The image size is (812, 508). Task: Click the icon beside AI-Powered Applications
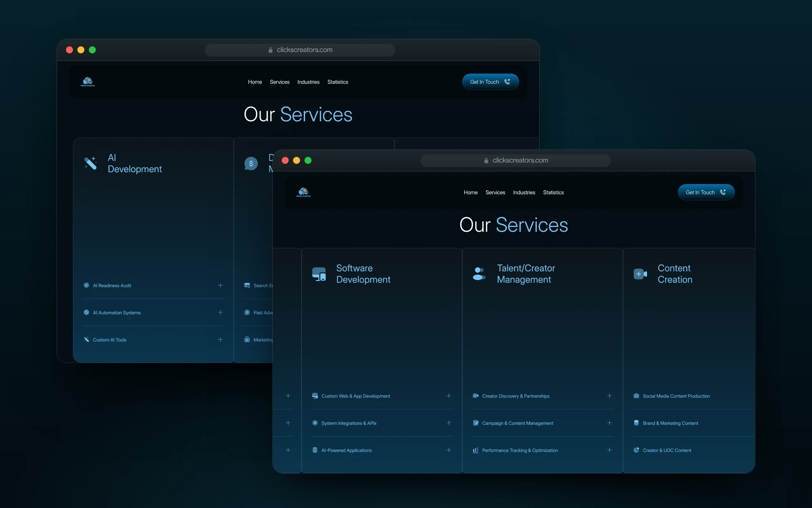(315, 450)
